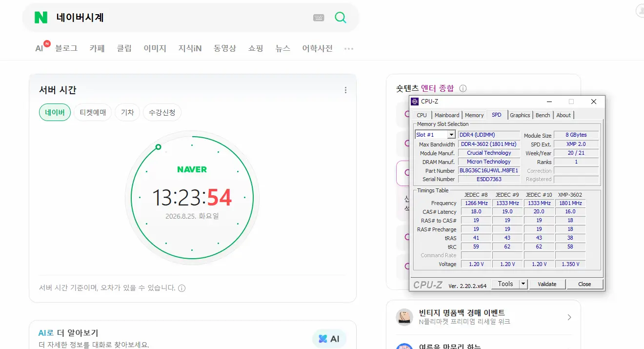Expand the Tools dropdown arrow in CPU-Z
The image size is (644, 349).
click(x=523, y=284)
